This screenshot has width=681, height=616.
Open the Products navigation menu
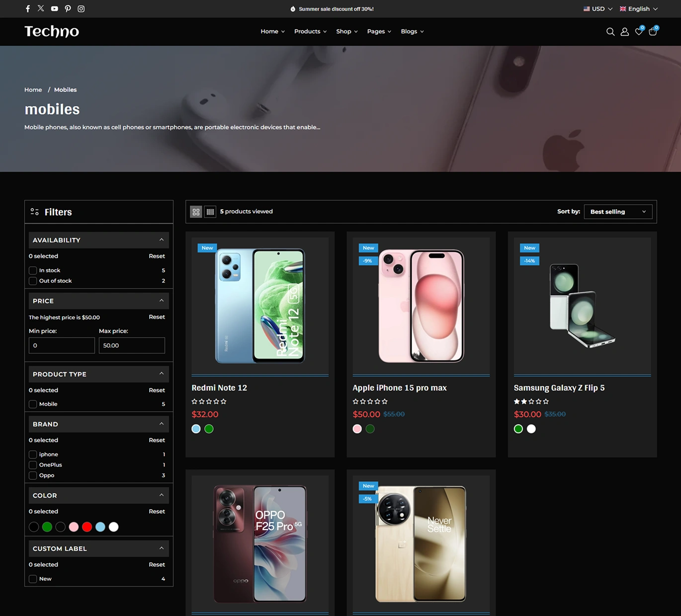pyautogui.click(x=310, y=31)
